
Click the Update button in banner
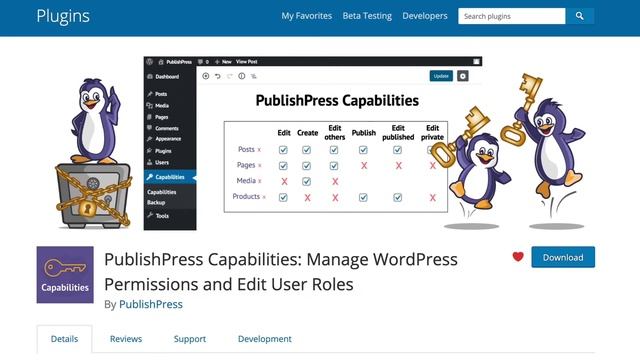[x=441, y=76]
